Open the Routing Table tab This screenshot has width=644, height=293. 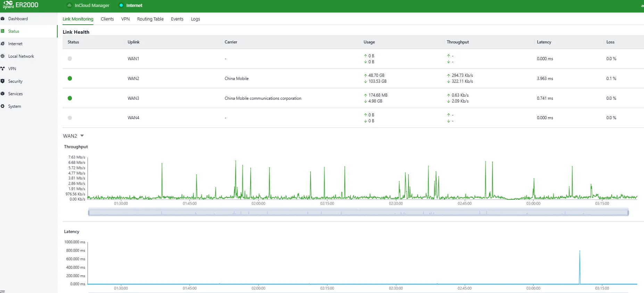150,19
